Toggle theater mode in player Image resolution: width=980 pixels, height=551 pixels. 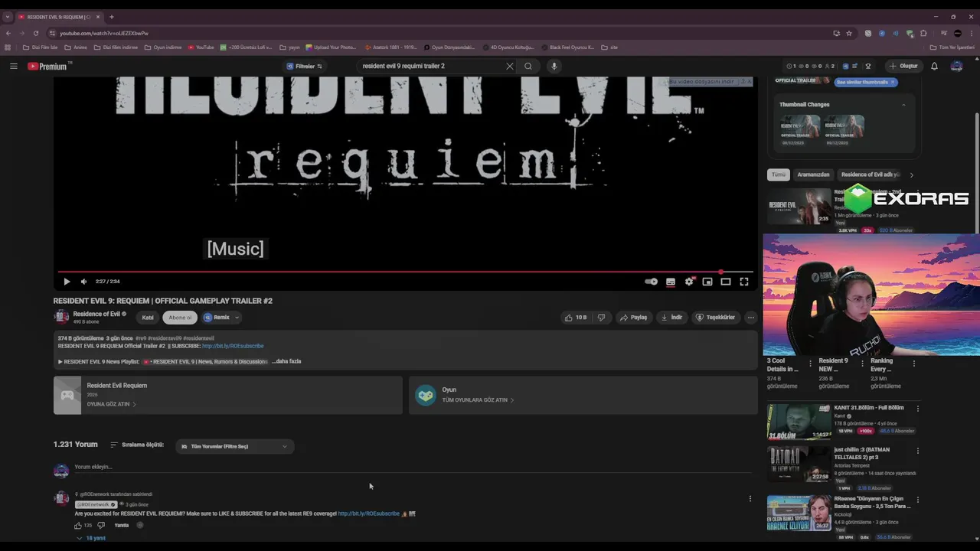click(x=726, y=282)
